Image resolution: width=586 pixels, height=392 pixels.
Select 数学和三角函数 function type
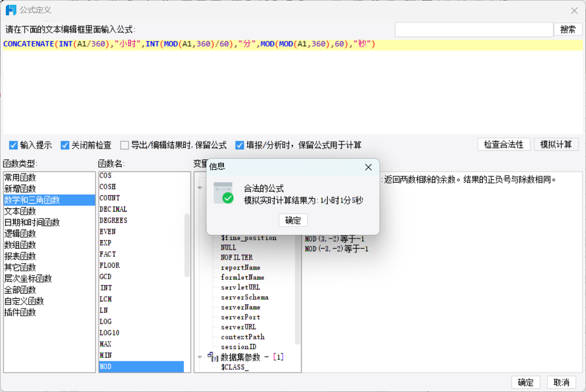(x=49, y=200)
